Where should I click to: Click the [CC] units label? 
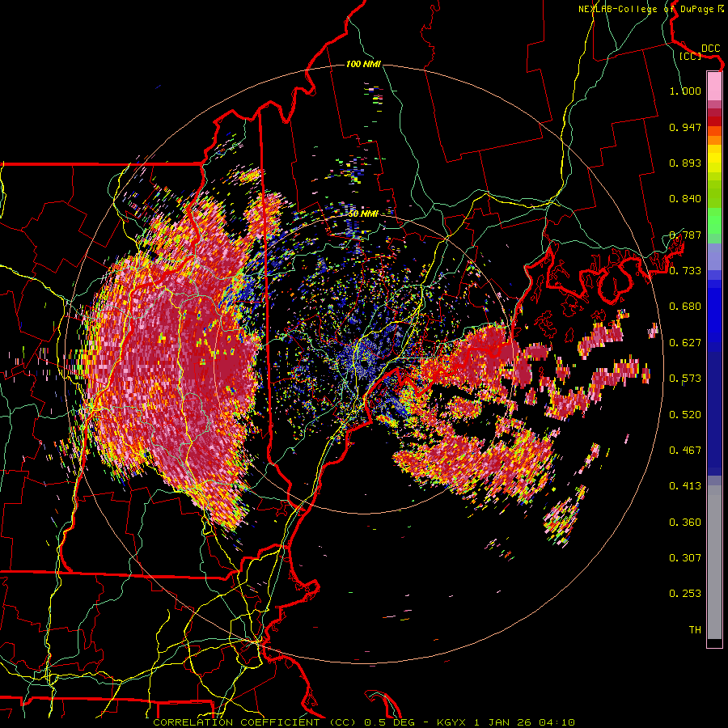click(x=690, y=56)
